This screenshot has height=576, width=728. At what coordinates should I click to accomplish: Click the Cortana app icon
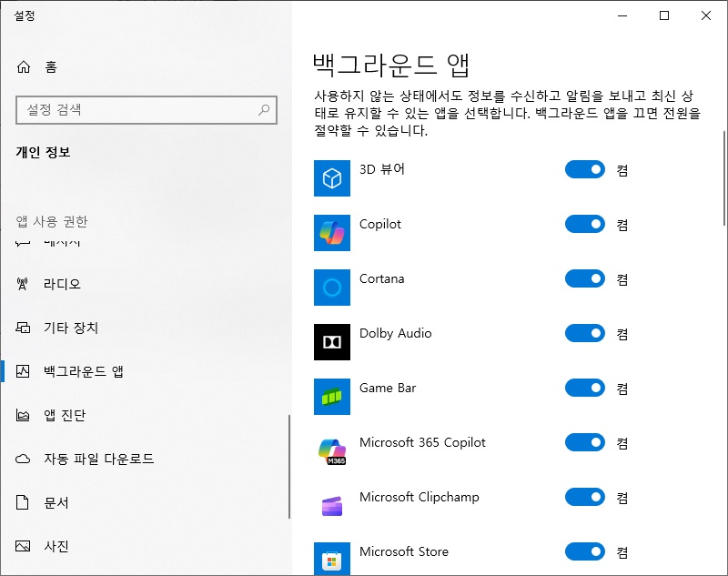click(332, 288)
